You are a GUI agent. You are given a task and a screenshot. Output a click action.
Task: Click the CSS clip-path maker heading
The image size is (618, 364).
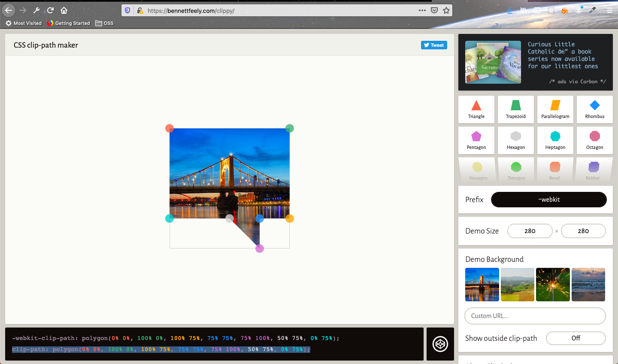[46, 45]
